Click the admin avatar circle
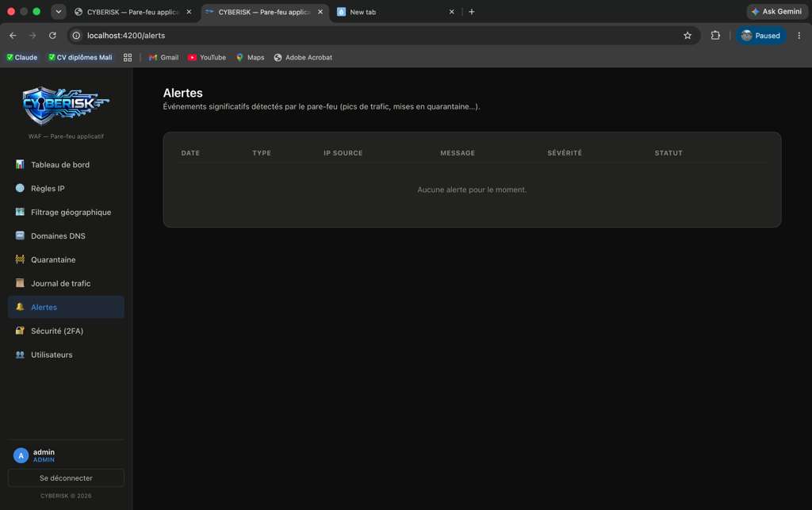The width and height of the screenshot is (812, 510). coord(21,455)
